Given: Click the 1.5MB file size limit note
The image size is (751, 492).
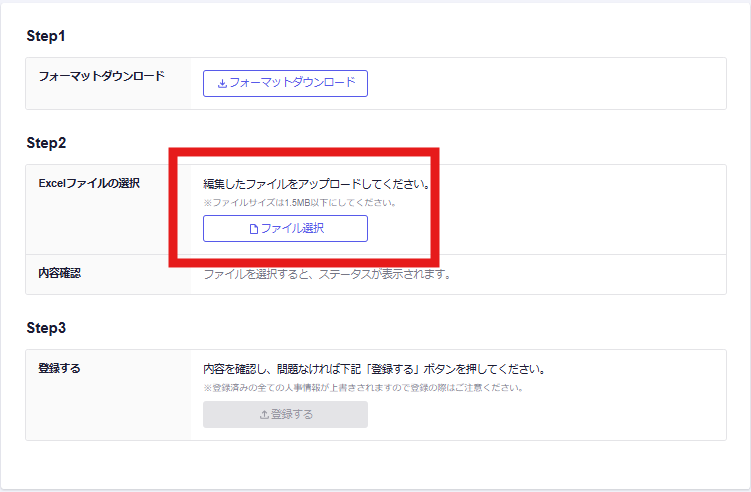Looking at the screenshot, I should pyautogui.click(x=300, y=203).
